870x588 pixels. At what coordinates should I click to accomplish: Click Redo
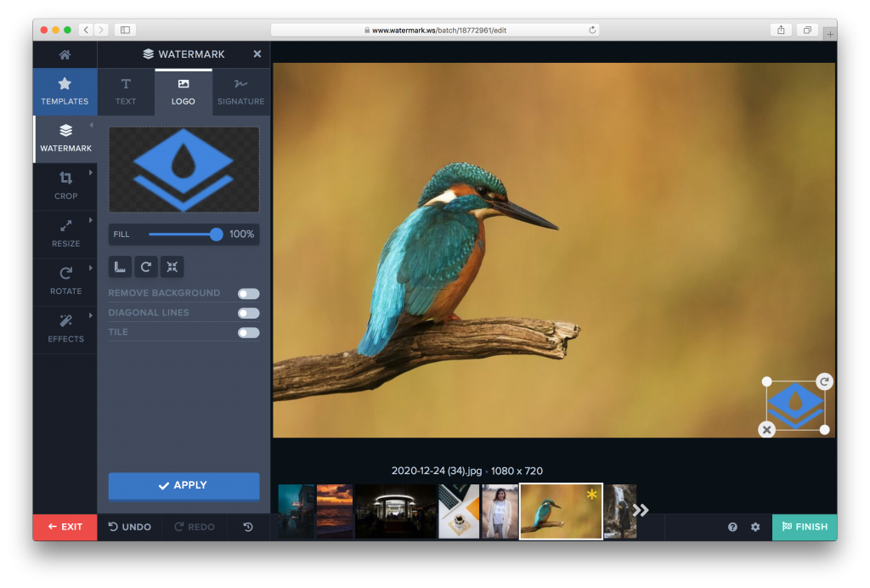click(x=195, y=527)
